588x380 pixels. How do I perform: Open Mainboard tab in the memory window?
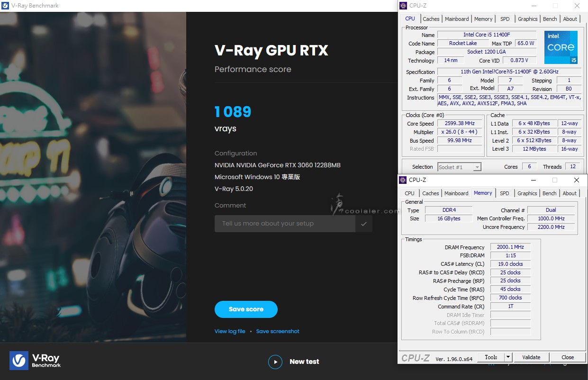pyautogui.click(x=456, y=193)
